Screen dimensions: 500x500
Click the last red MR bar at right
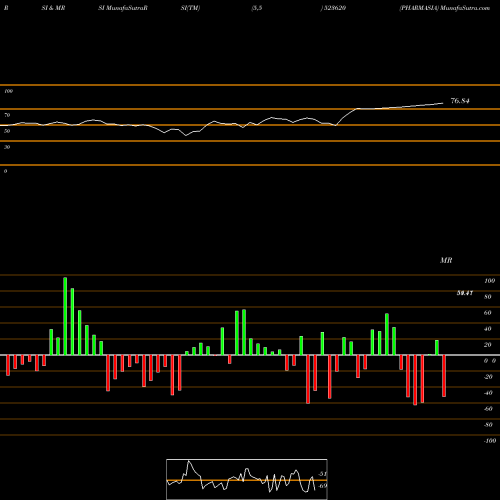(x=444, y=376)
